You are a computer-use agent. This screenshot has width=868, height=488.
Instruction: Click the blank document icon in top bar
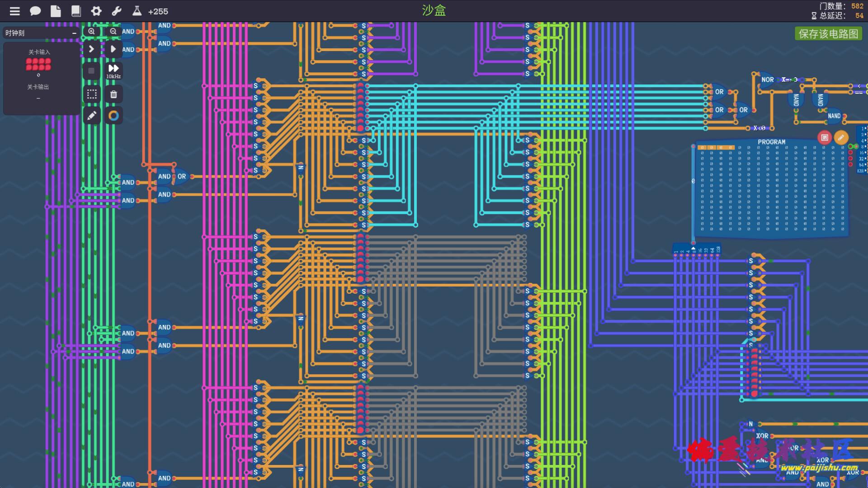point(56,11)
